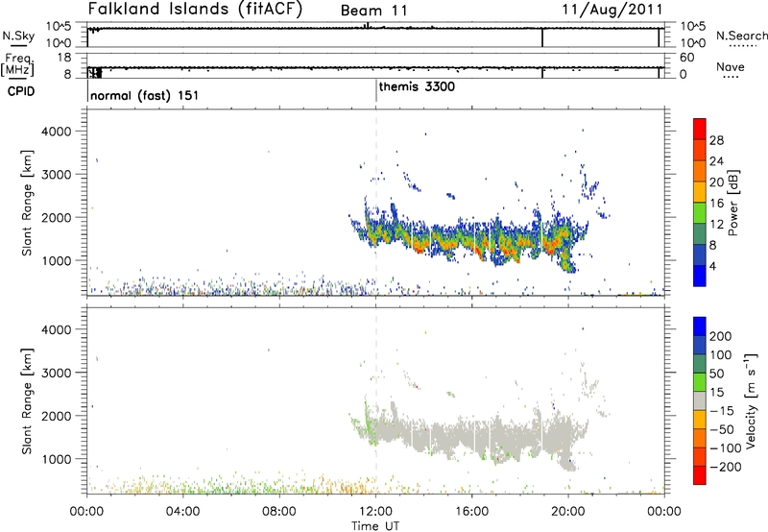Click the '16:00' time axis tick label

coord(472,512)
